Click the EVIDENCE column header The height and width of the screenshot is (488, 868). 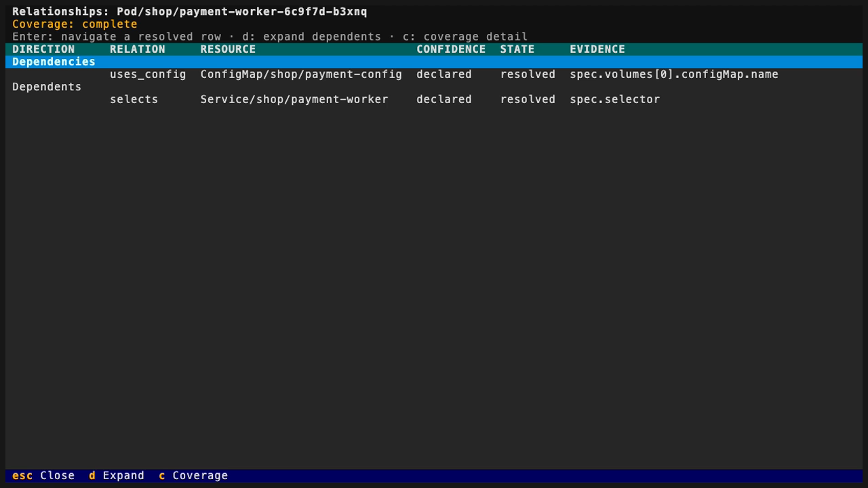point(597,49)
